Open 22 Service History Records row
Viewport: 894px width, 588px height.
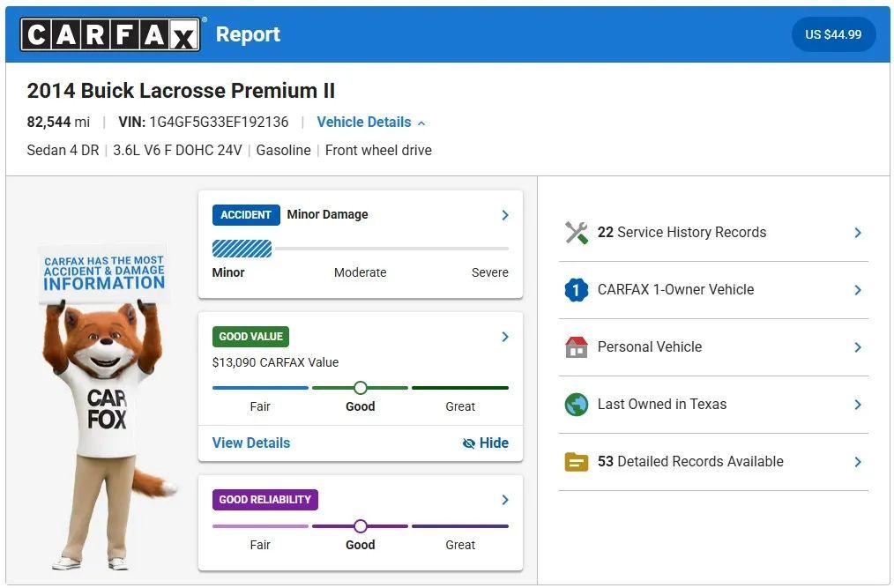click(713, 233)
